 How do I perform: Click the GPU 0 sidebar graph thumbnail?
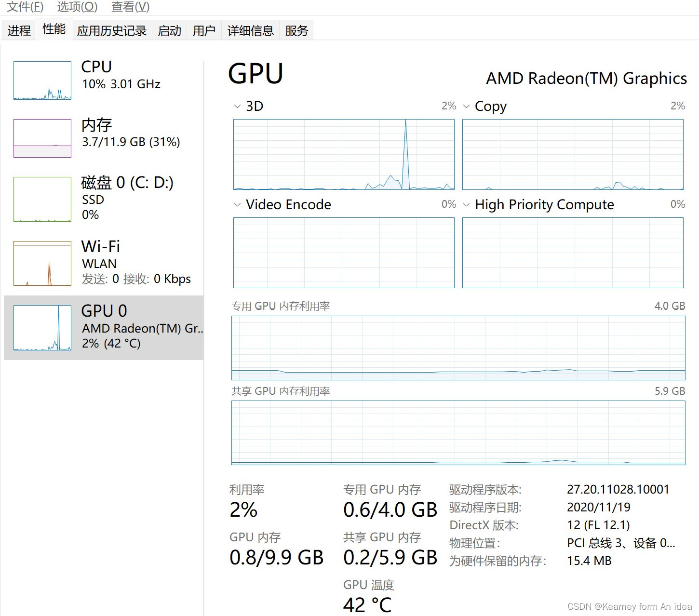coord(42,328)
